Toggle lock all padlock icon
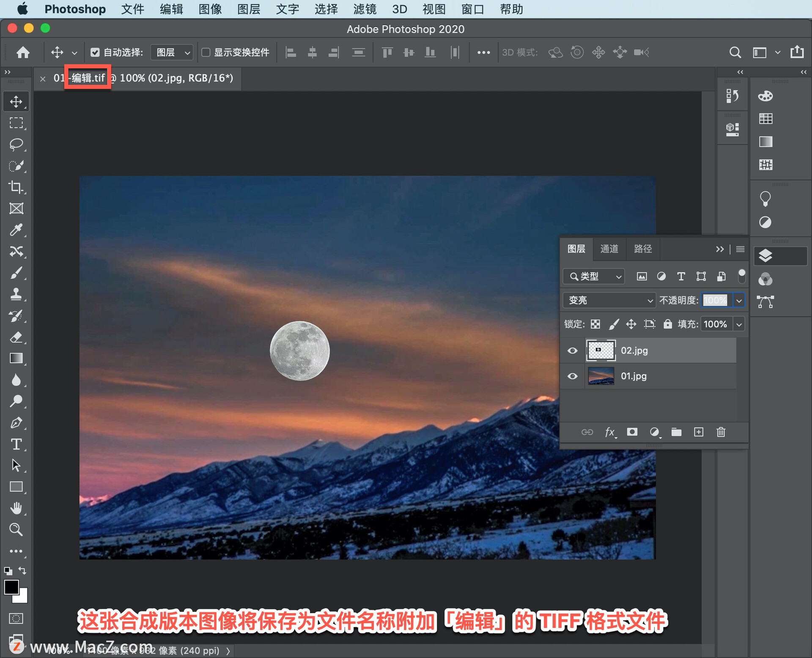Screen dimensions: 812x658 (x=667, y=324)
